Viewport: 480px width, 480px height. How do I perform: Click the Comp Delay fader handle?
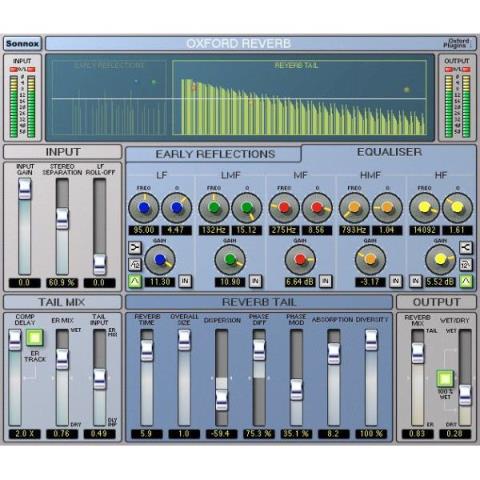click(15, 340)
